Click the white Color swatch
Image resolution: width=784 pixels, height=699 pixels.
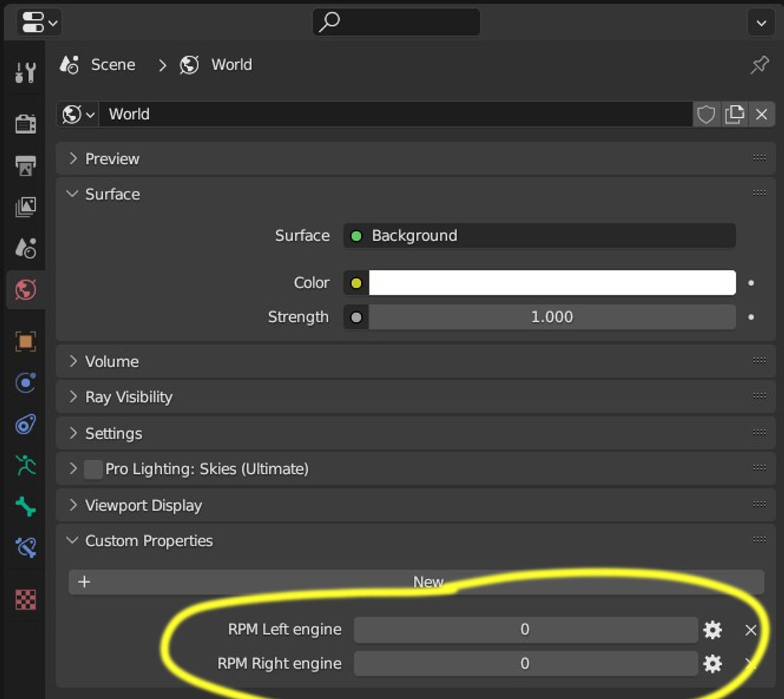point(552,283)
